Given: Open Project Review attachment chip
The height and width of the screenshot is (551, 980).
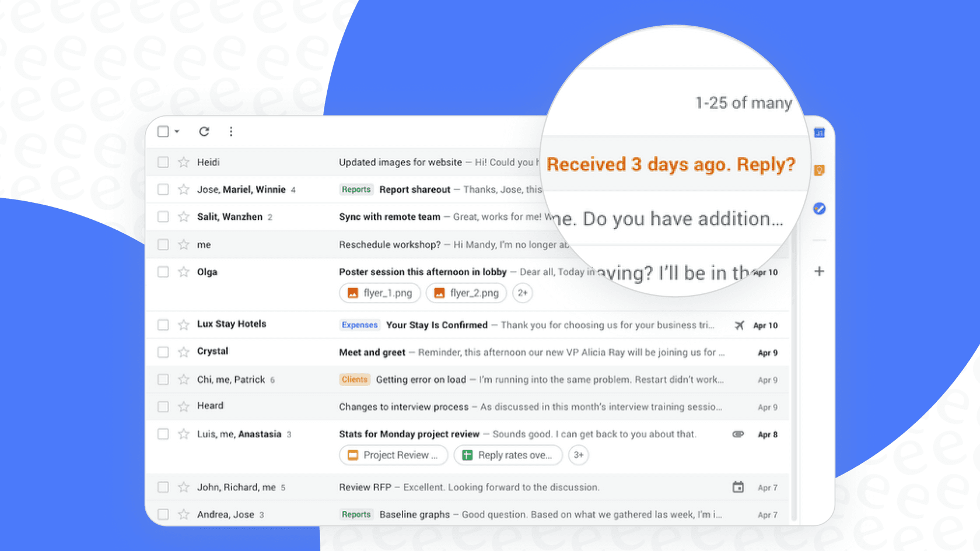Looking at the screenshot, I should point(393,455).
